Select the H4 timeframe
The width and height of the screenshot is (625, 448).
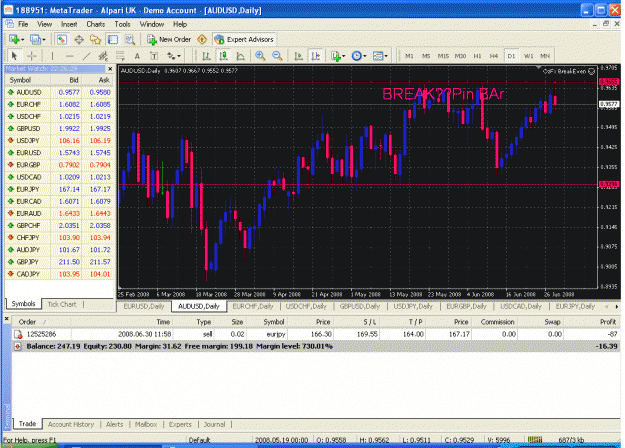(494, 56)
